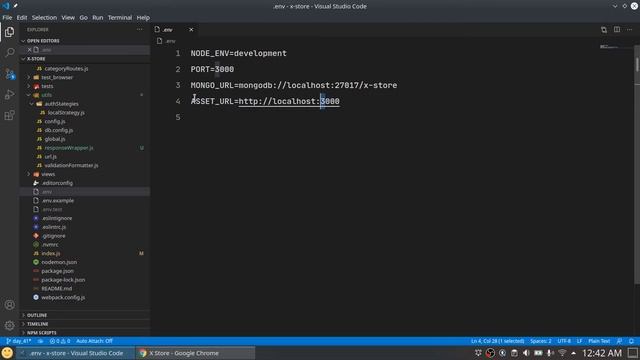This screenshot has width=640, height=360.
Task: Click battery icon in system tray
Action: point(538,353)
